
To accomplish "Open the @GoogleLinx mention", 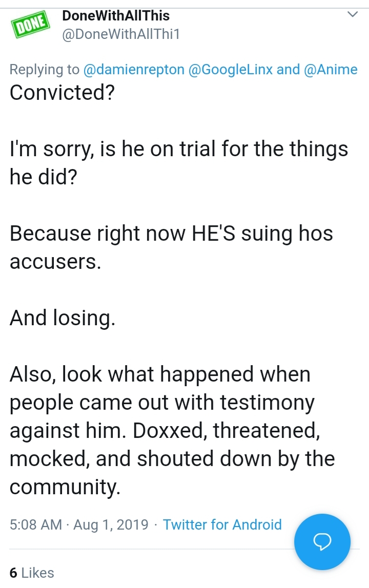I will (x=230, y=70).
